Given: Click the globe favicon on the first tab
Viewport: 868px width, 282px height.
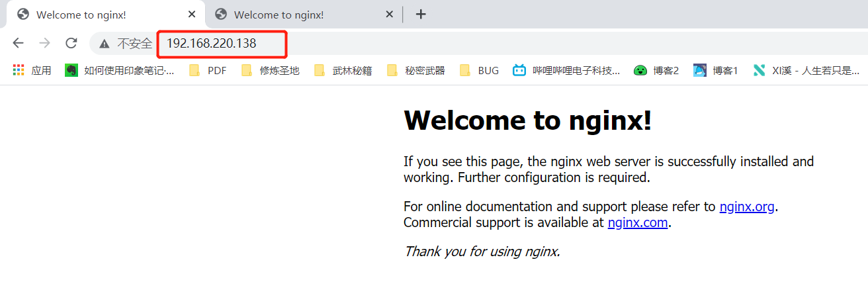Looking at the screenshot, I should pyautogui.click(x=23, y=15).
